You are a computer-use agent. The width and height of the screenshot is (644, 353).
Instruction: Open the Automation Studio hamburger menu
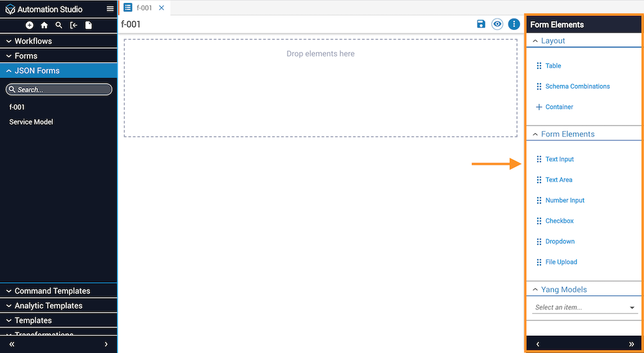tap(110, 9)
